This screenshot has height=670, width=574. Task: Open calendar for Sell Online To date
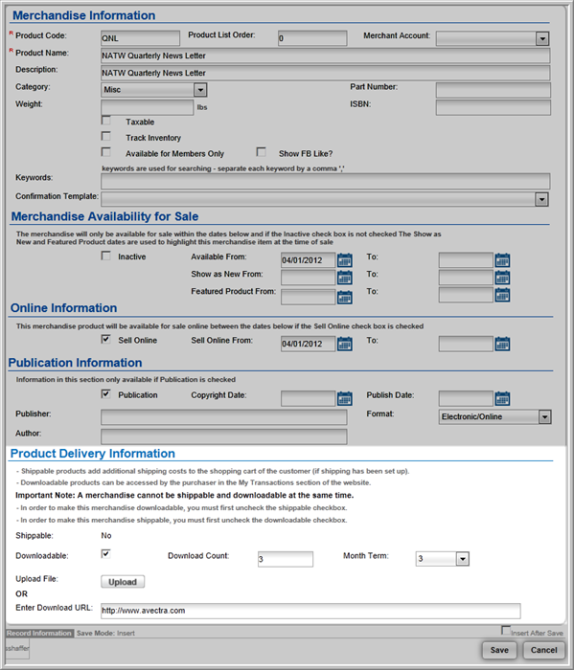point(502,344)
